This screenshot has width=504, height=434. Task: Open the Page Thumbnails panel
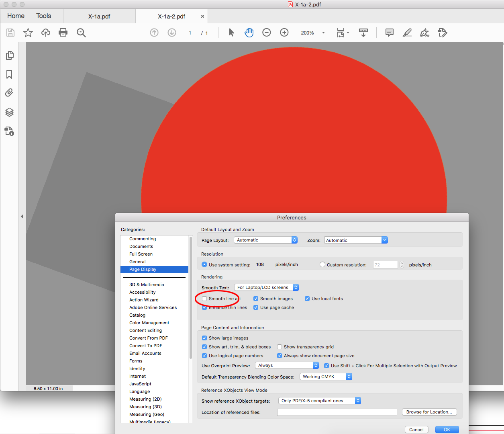pyautogui.click(x=9, y=55)
